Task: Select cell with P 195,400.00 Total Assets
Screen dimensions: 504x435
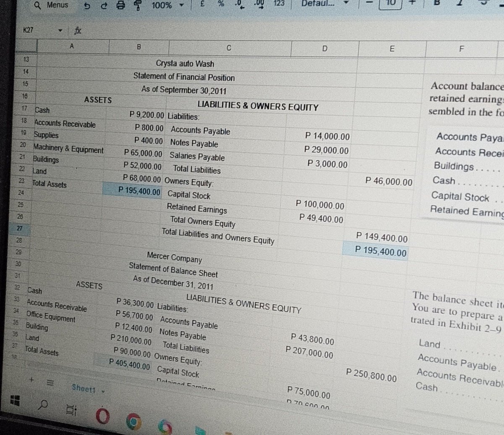Action: [x=134, y=191]
